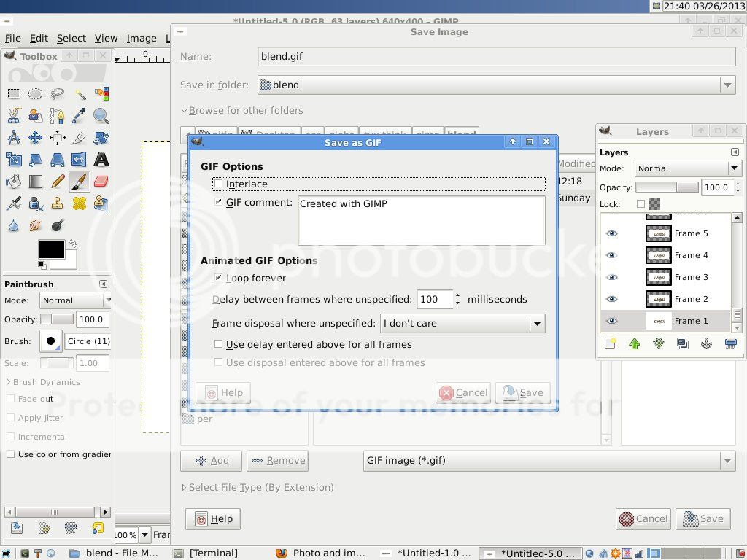The height and width of the screenshot is (560, 747).
Task: Click the black foreground color swatch
Action: click(52, 249)
